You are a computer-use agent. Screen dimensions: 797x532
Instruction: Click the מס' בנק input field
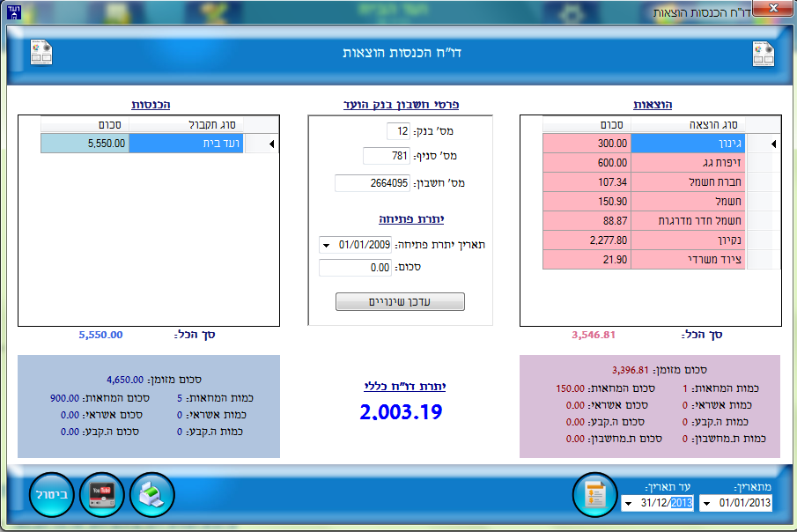tap(398, 131)
